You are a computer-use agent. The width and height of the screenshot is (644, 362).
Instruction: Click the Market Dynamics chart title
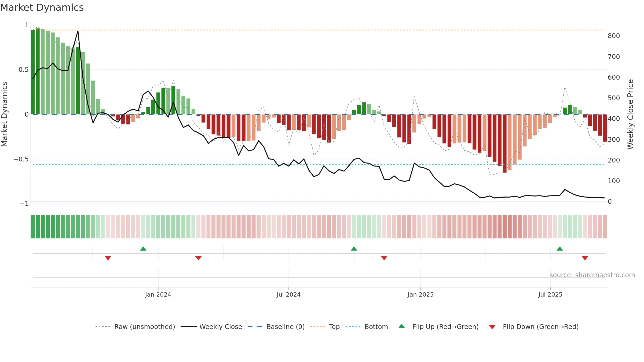pyautogui.click(x=42, y=8)
